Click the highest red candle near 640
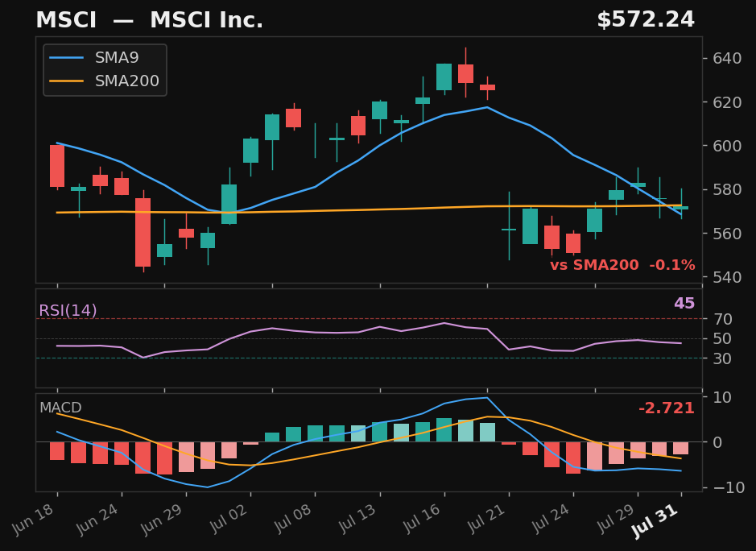The height and width of the screenshot is (551, 756). point(465,73)
